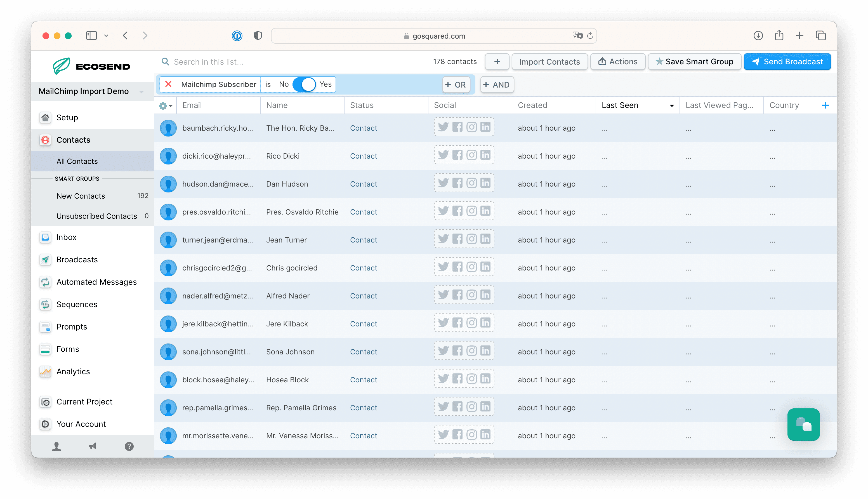The height and width of the screenshot is (499, 868).
Task: Click the user profile icon in sidebar footer
Action: pyautogui.click(x=56, y=446)
